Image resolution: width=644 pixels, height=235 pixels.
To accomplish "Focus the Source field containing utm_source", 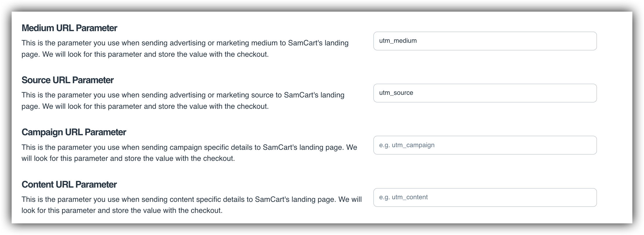I will click(x=485, y=93).
